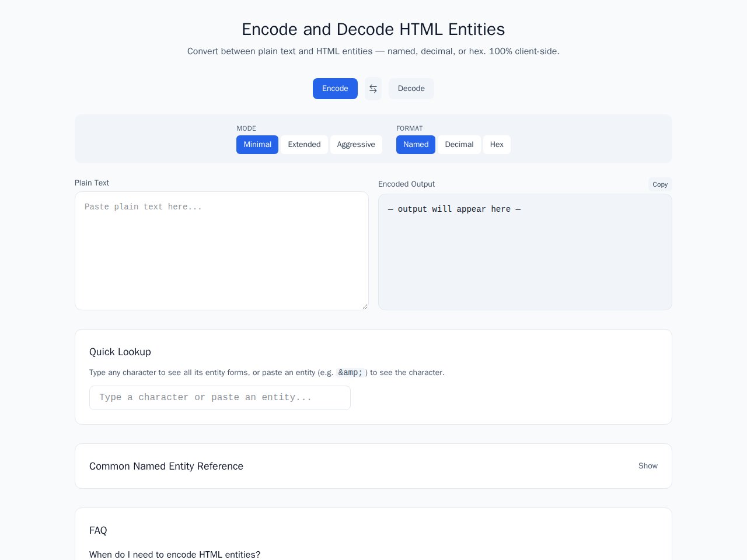The width and height of the screenshot is (747, 560).
Task: Copy the encoded output
Action: pos(660,184)
